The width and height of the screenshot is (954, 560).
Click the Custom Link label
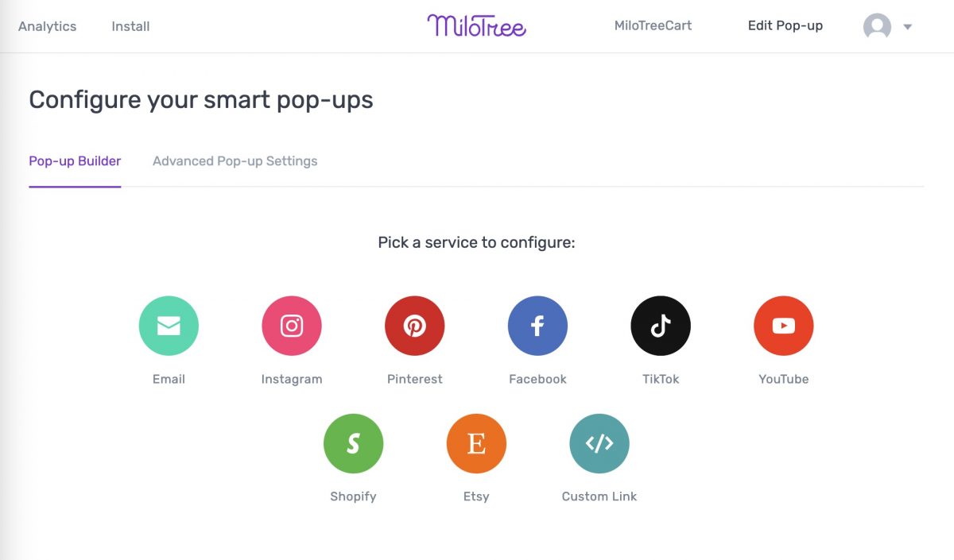tap(599, 496)
